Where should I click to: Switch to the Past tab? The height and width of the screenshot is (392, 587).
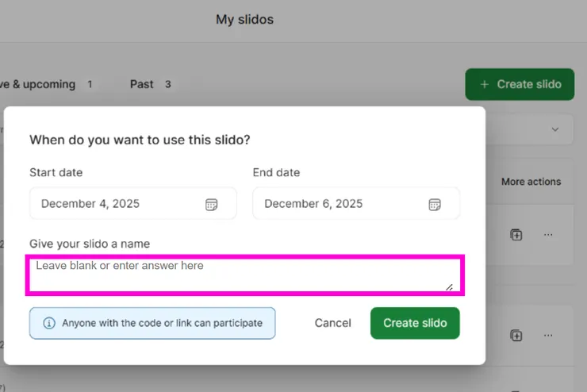coord(143,84)
